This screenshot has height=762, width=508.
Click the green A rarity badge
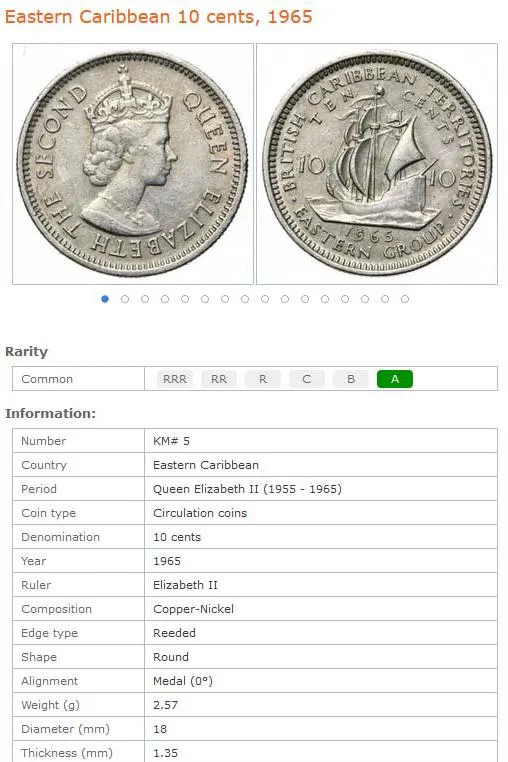[395, 379]
